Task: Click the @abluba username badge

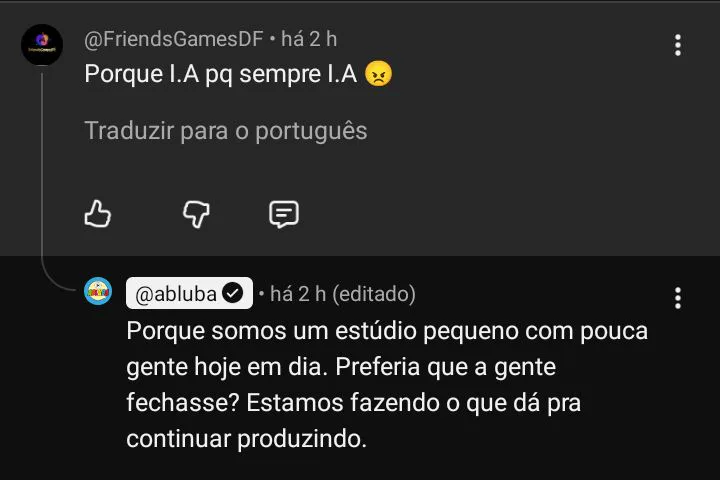Action: point(176,294)
